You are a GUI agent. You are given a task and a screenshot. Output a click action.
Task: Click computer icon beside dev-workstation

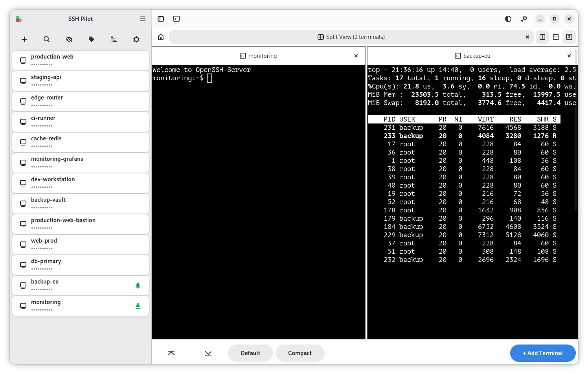[x=23, y=183]
